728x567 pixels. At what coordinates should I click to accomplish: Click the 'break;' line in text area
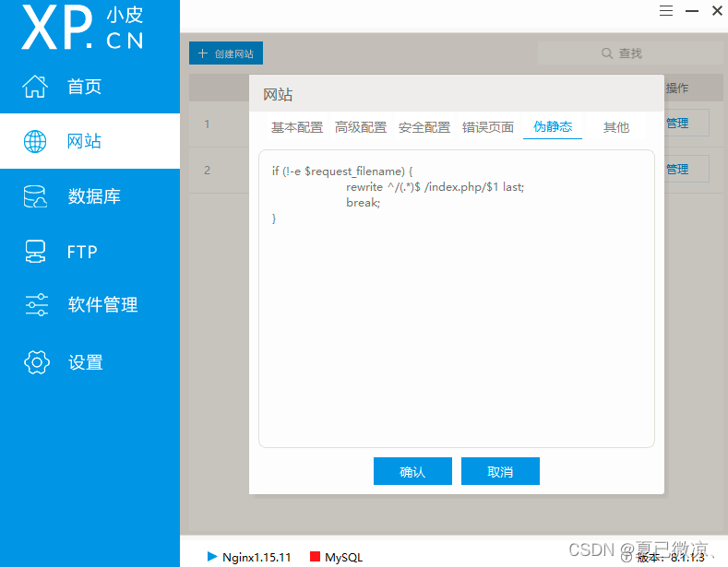point(363,203)
